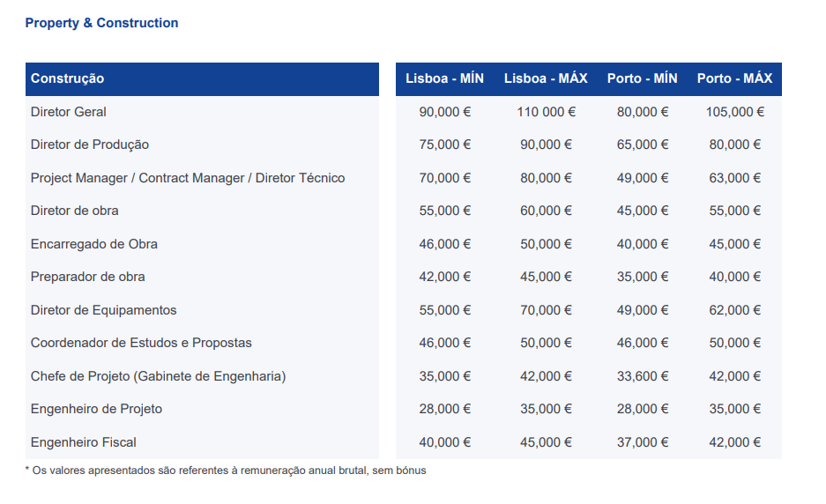Screen dimensions: 826x504
Task: Select Coordenador de Estudos e Propostas label
Action: [x=141, y=343]
